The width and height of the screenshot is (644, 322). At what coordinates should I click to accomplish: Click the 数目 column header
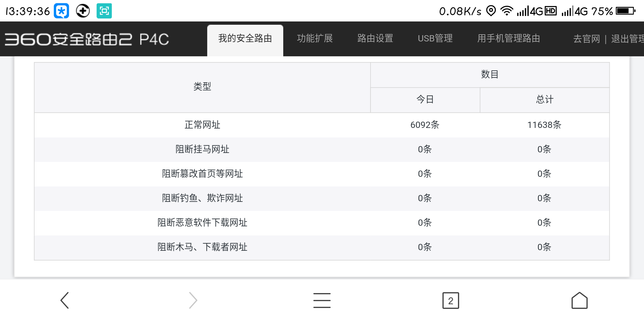pyautogui.click(x=490, y=74)
